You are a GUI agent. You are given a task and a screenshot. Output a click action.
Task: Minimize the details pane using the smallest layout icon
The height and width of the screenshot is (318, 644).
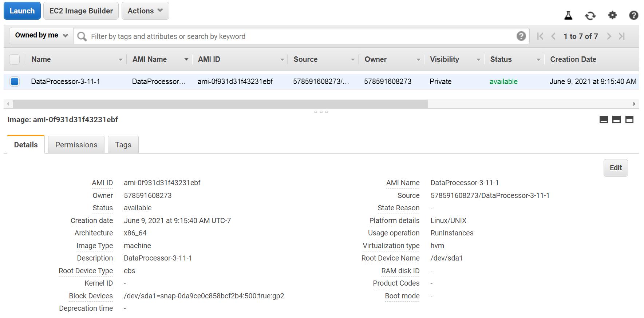click(604, 120)
